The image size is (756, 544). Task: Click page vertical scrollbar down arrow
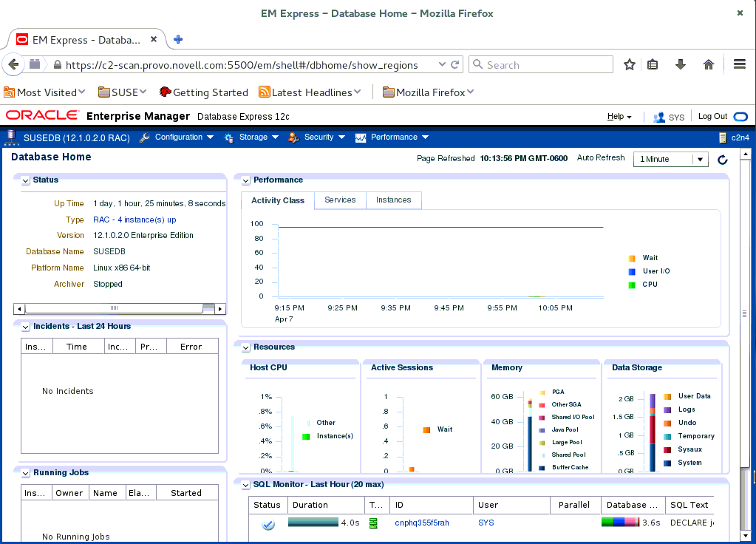pos(746,536)
